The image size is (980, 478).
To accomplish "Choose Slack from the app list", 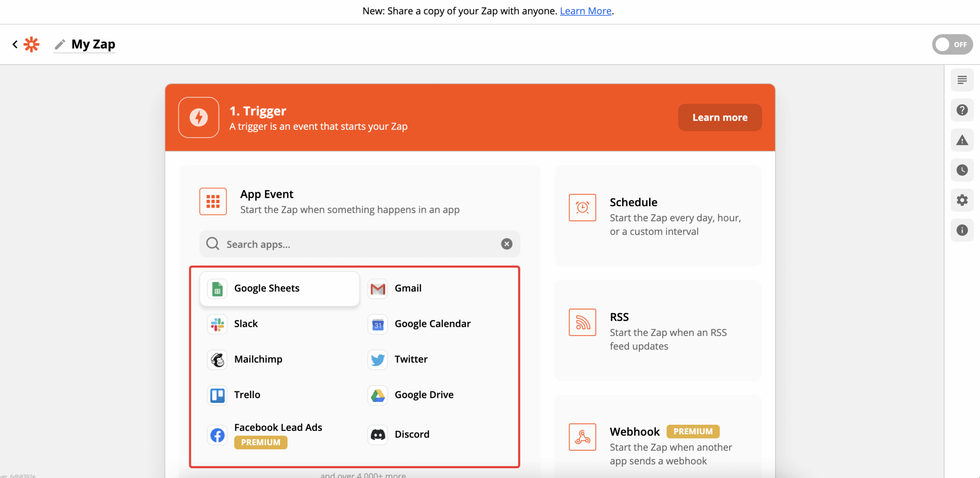I will pyautogui.click(x=246, y=324).
